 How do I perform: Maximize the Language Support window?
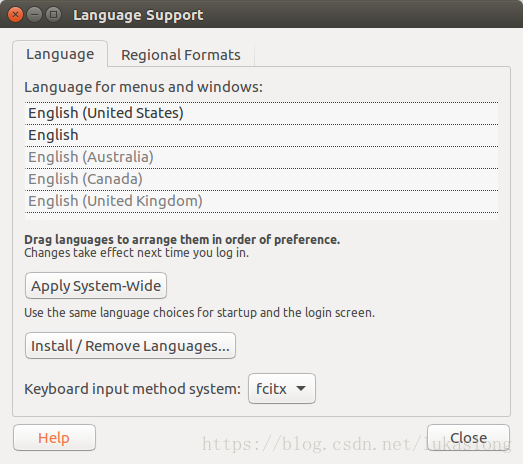(x=53, y=15)
